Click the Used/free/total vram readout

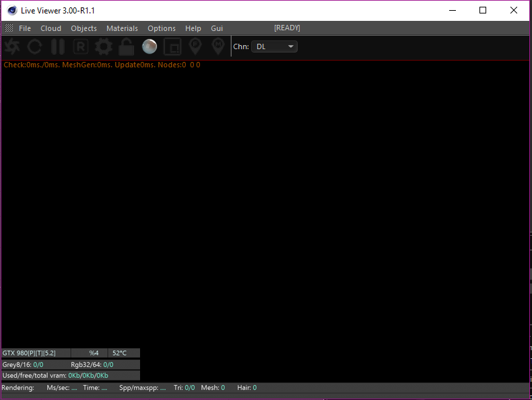pos(55,376)
